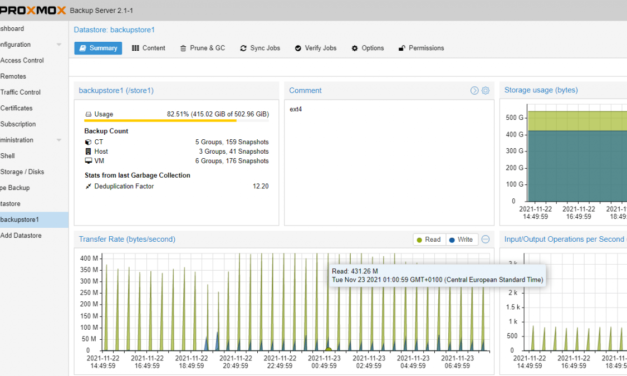Switch to the Content tab
The width and height of the screenshot is (627, 376).
[148, 48]
